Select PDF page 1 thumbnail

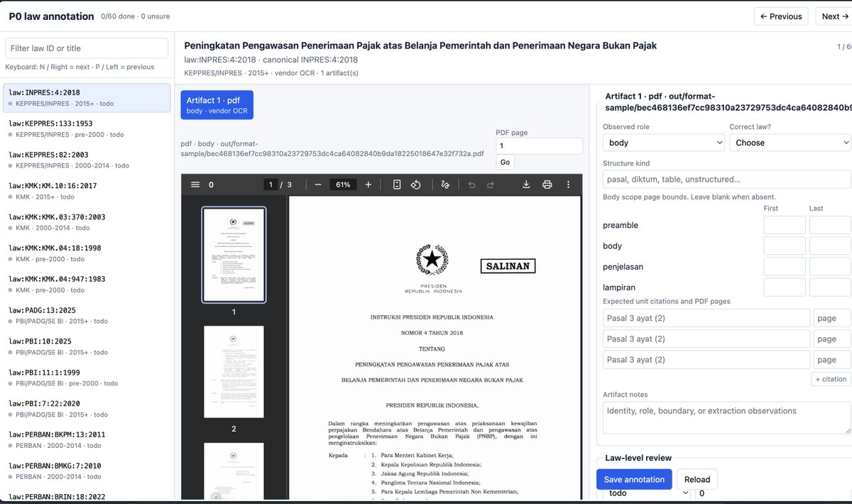(x=234, y=255)
